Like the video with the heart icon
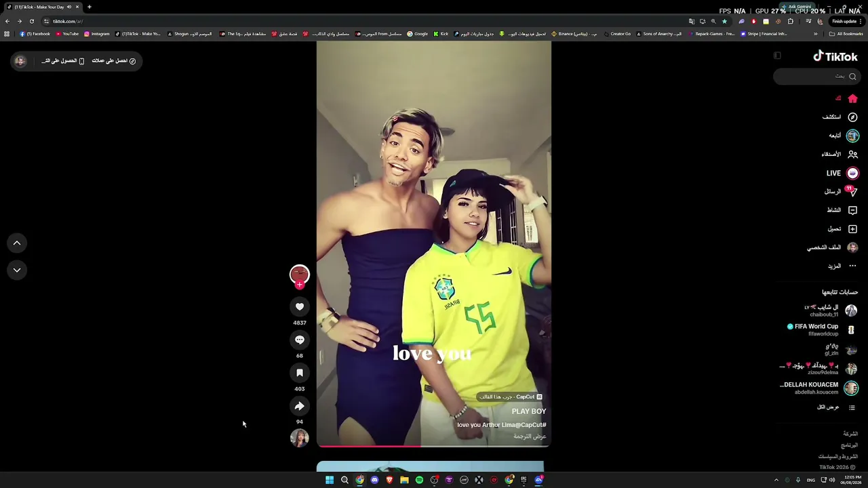Image resolution: width=868 pixels, height=488 pixels. (x=299, y=307)
